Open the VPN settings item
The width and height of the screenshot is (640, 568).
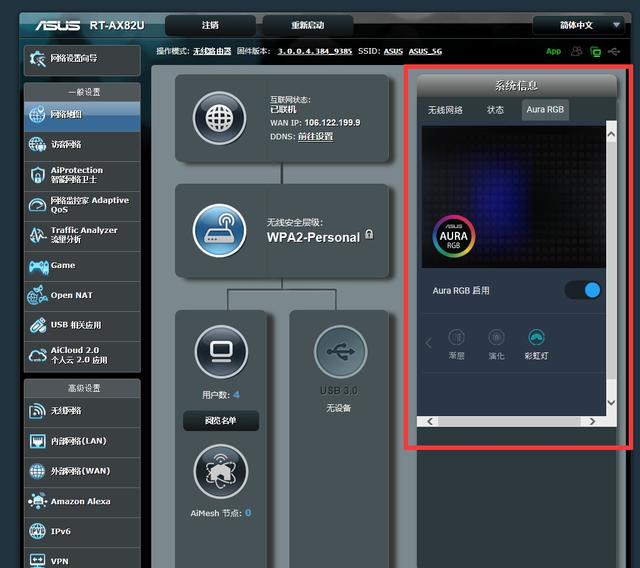click(82, 559)
